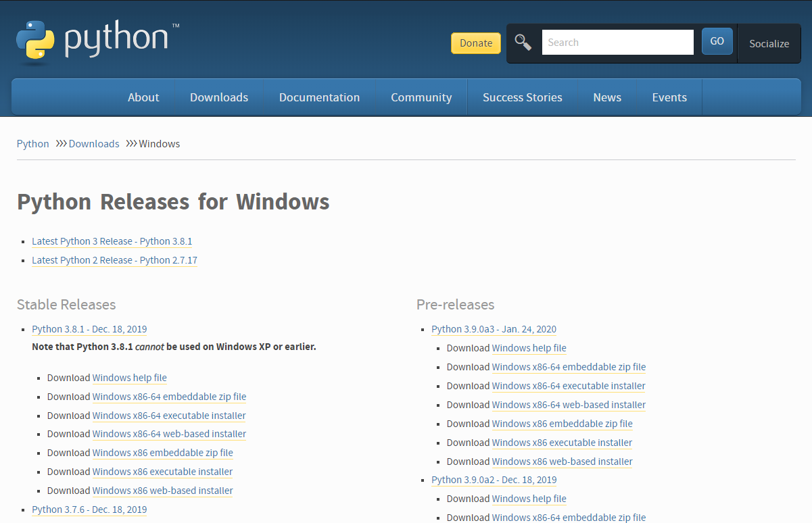Screen dimensions: 812x523
Task: Download 3.9.0a3 Windows x86-64 embeddable zip file
Action: pos(569,367)
